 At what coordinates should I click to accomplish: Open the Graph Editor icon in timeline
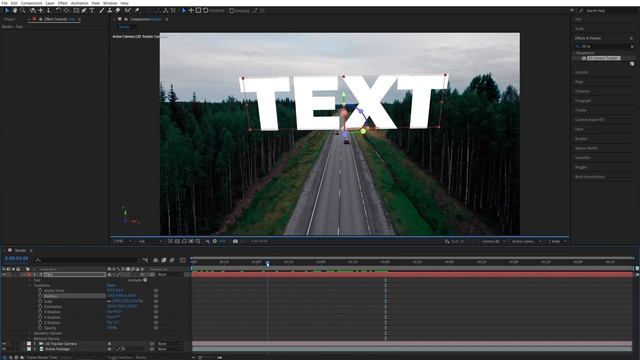[x=182, y=260]
